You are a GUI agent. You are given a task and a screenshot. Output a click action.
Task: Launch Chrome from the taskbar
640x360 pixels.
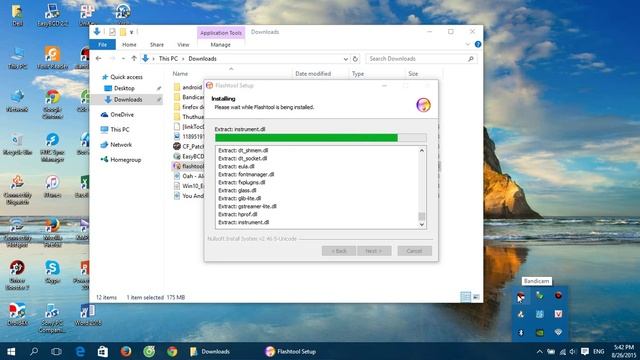pos(172,351)
